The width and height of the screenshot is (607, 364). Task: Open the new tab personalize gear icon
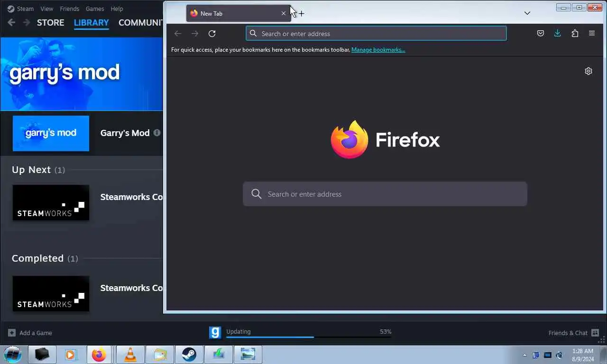pos(589,71)
